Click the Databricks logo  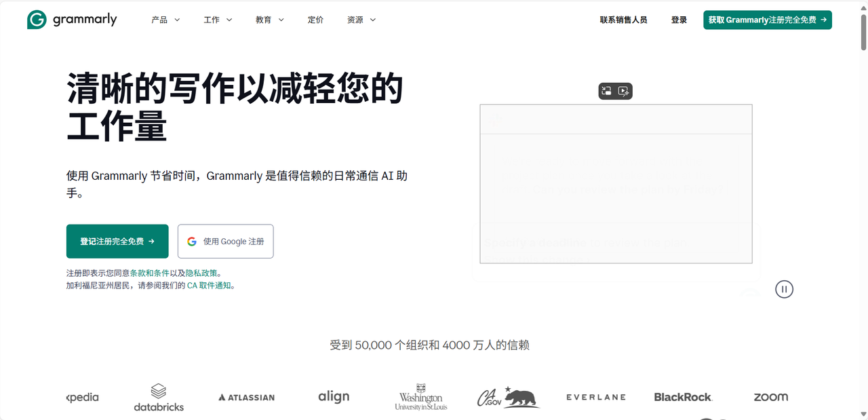coord(159,398)
